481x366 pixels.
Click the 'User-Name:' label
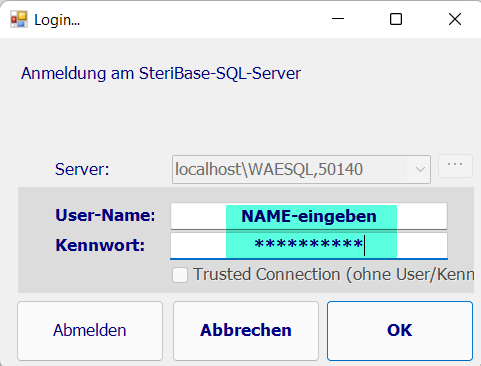105,215
